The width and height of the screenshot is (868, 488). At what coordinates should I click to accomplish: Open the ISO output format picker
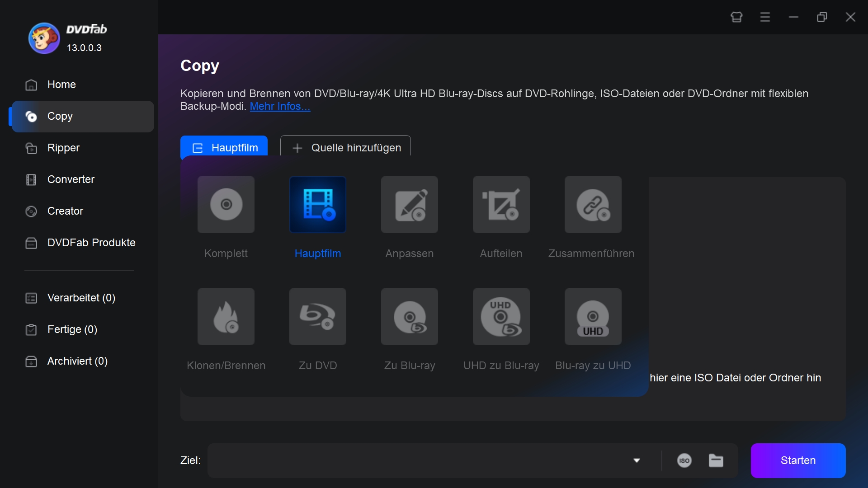point(684,460)
